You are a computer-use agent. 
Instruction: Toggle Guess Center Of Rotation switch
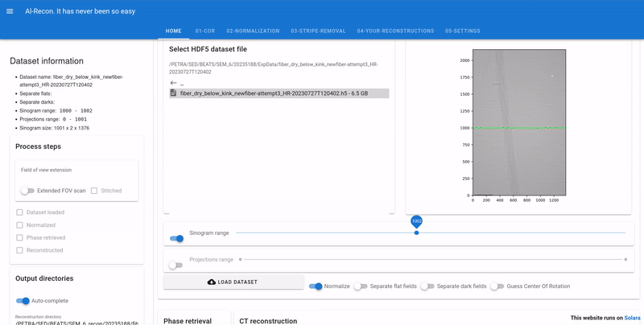497,286
